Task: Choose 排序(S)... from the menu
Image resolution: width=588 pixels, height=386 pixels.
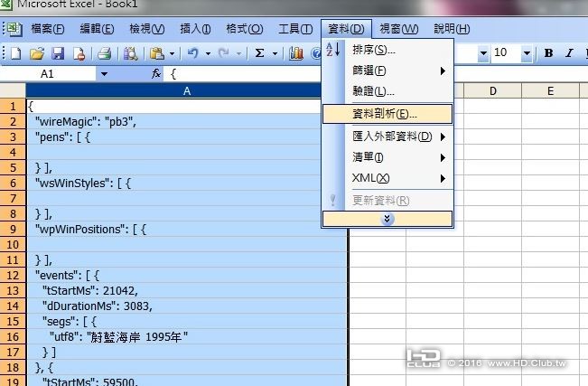Action: [x=387, y=50]
